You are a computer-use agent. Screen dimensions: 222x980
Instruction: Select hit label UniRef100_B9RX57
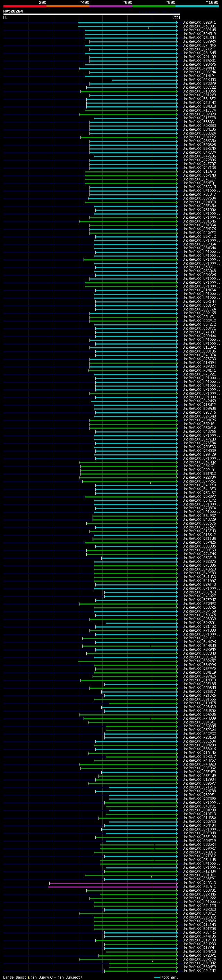(x=199, y=661)
